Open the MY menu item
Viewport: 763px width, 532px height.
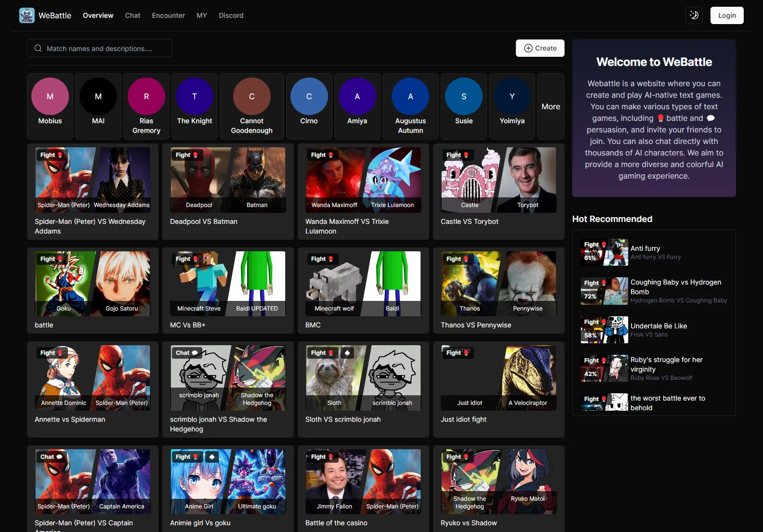coord(202,15)
